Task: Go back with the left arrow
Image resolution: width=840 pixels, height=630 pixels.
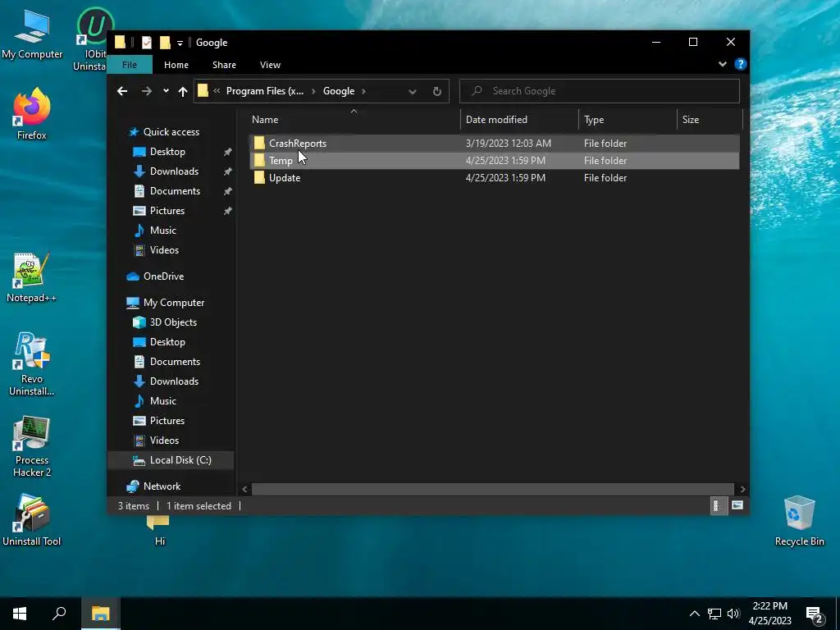Action: point(122,91)
